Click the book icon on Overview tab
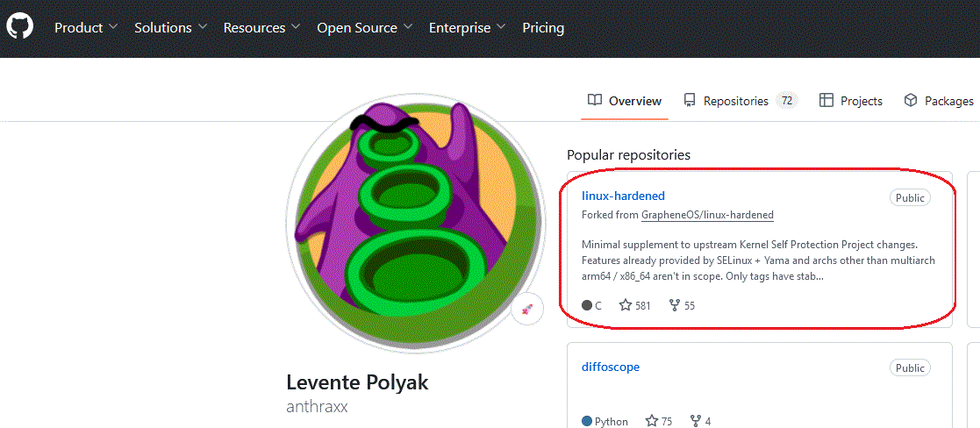Screen dimensions: 980x428 595,100
